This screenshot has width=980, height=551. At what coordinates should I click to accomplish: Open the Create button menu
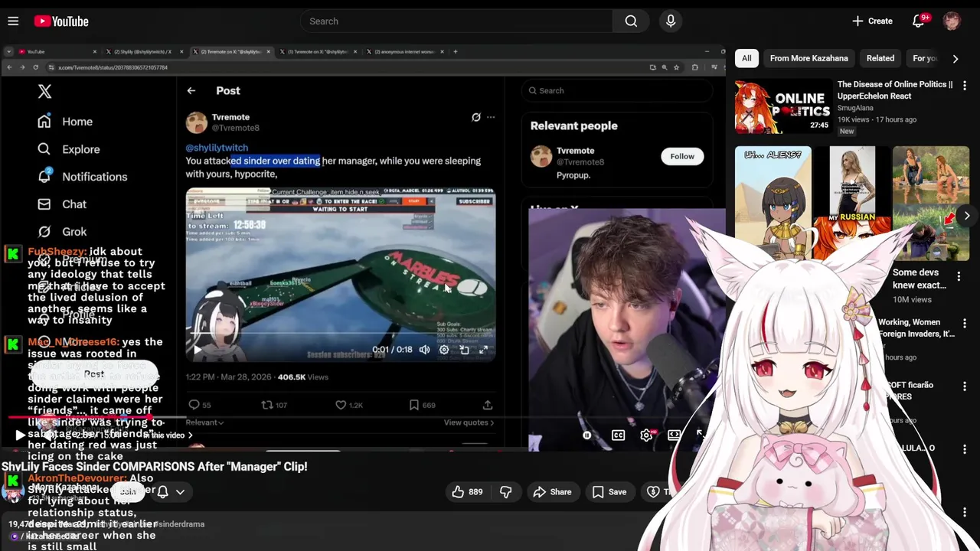click(x=872, y=21)
